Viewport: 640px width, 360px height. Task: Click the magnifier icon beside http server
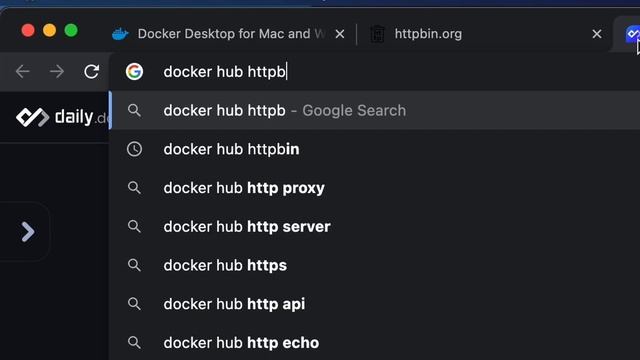click(x=134, y=227)
